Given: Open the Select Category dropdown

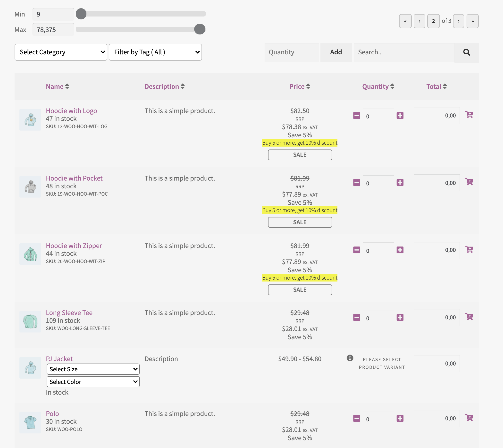Looking at the screenshot, I should (x=60, y=52).
